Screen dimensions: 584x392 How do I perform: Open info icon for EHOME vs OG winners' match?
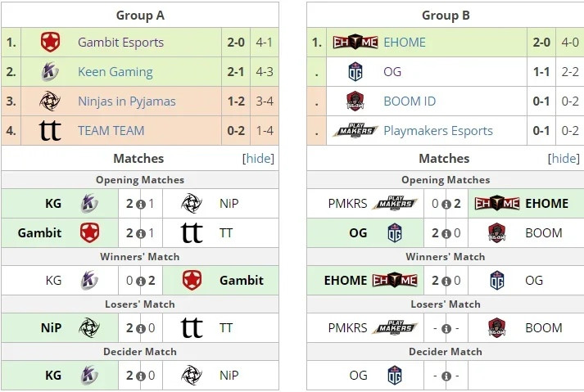coord(446,281)
